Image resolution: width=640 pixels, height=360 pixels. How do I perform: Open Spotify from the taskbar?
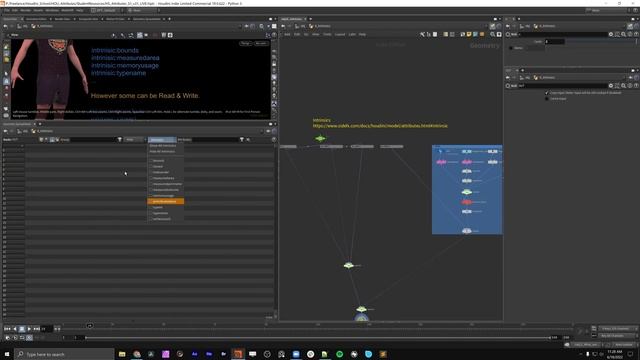click(x=340, y=354)
